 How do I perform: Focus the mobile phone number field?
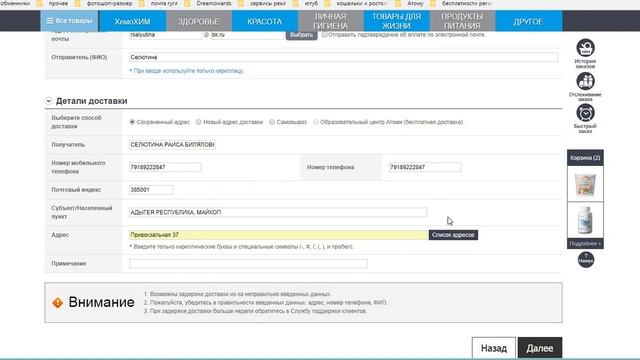(x=165, y=167)
